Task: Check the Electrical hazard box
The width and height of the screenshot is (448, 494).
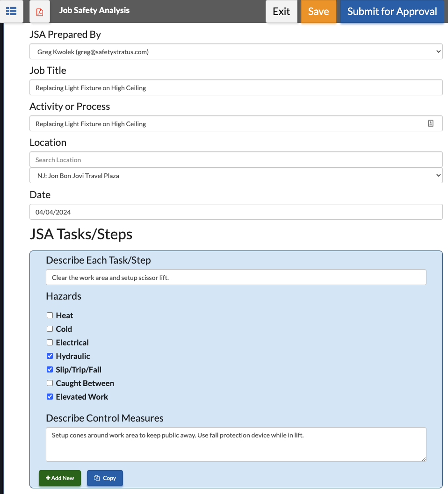Action: point(50,342)
